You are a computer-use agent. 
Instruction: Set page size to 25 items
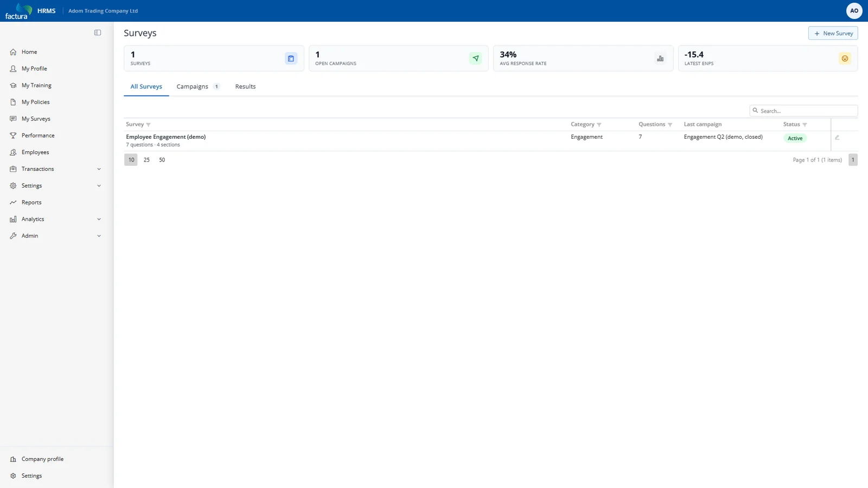point(146,160)
